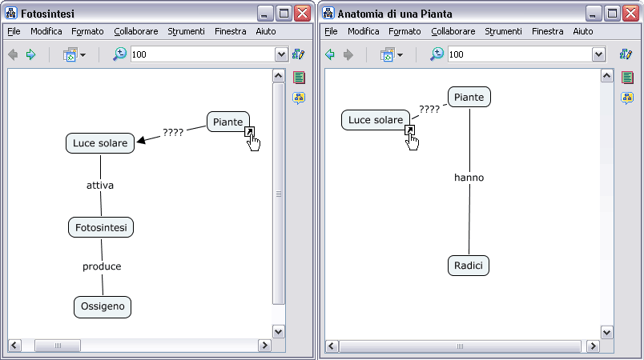Select the Fotosintesi concept node
The image size is (644, 360).
(x=101, y=226)
